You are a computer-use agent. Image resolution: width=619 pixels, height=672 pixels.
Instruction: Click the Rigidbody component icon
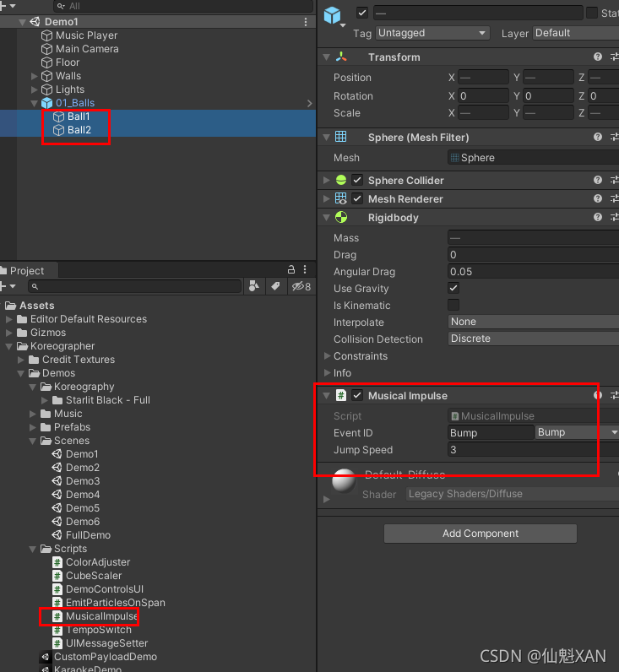pos(341,217)
